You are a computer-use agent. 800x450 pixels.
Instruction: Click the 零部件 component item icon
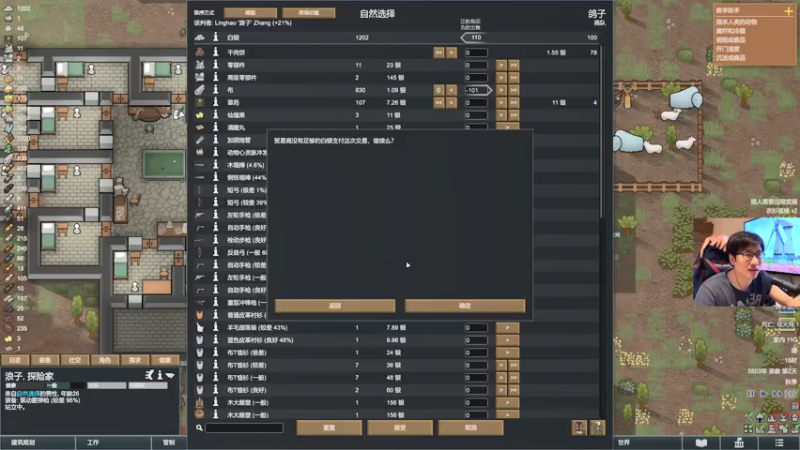click(x=199, y=65)
